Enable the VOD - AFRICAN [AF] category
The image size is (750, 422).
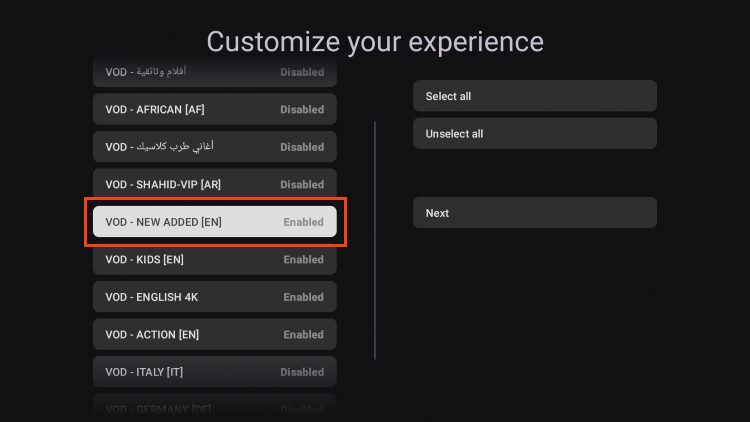(214, 109)
